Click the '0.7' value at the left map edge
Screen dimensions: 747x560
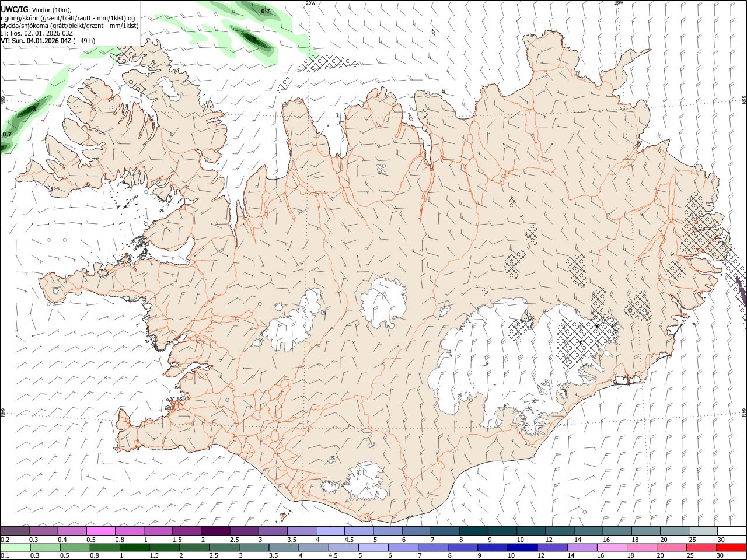pos(7,134)
